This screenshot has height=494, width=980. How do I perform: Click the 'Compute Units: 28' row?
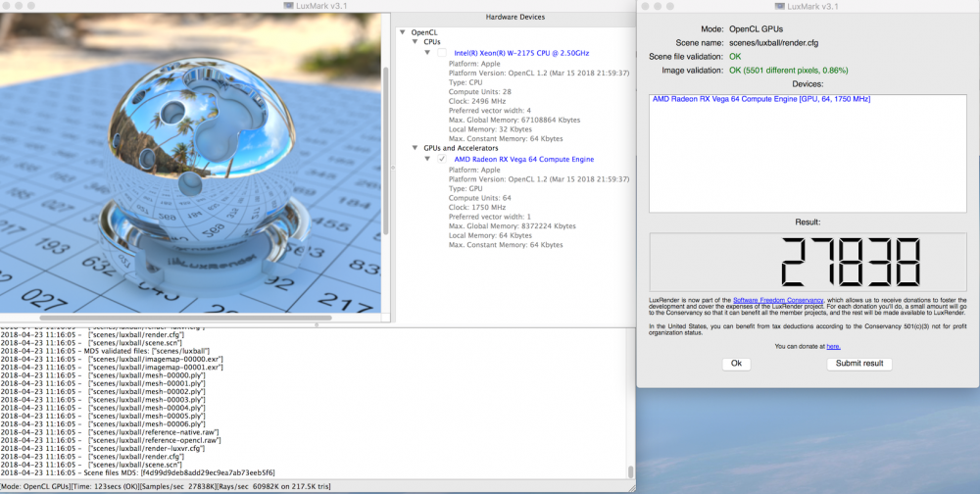coord(480,92)
